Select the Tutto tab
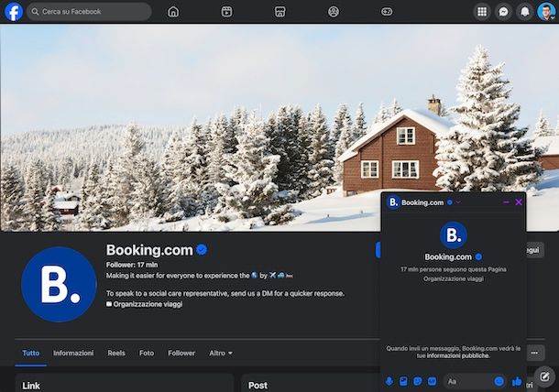This screenshot has height=392, width=559. coord(30,353)
